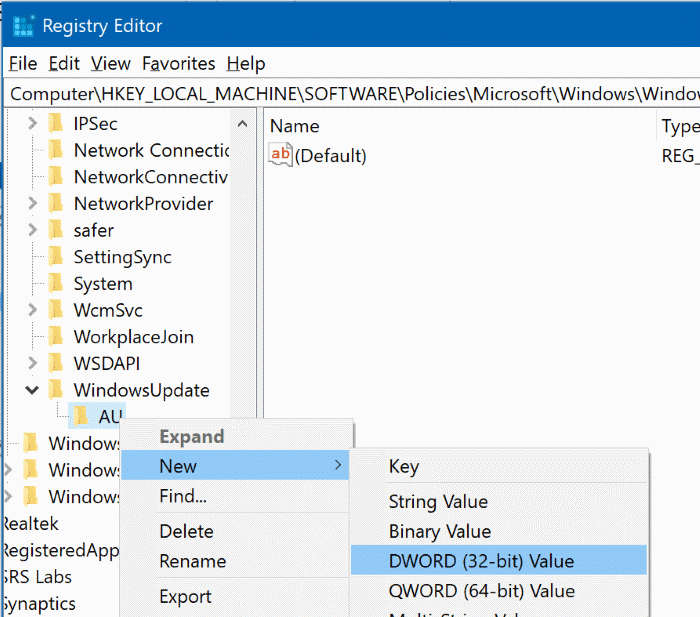Viewport: 700px width, 617px height.
Task: Choose Rename in the context menu
Action: tap(235, 561)
